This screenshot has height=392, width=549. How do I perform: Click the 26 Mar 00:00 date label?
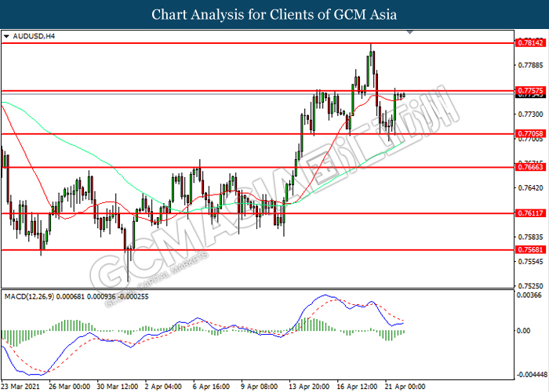point(70,387)
